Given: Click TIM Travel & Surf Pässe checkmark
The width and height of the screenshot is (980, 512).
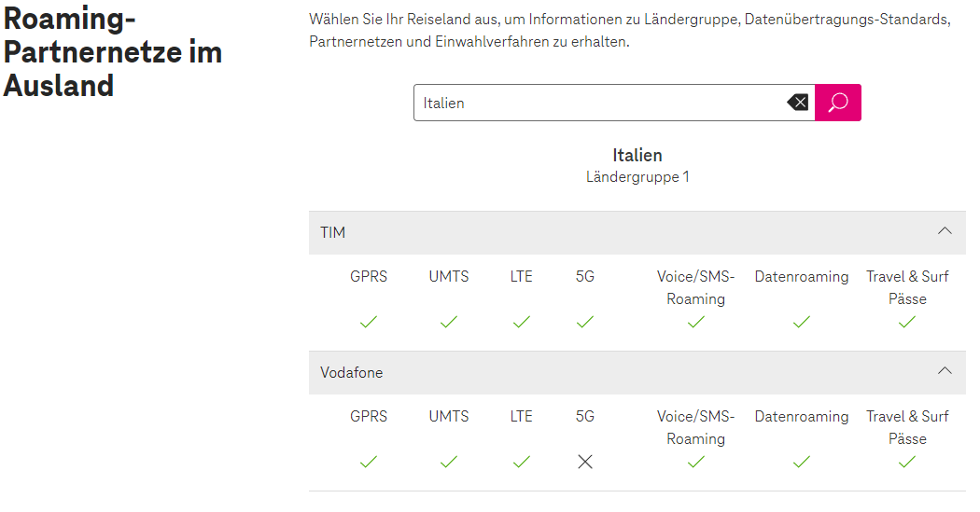Looking at the screenshot, I should click(x=907, y=322).
